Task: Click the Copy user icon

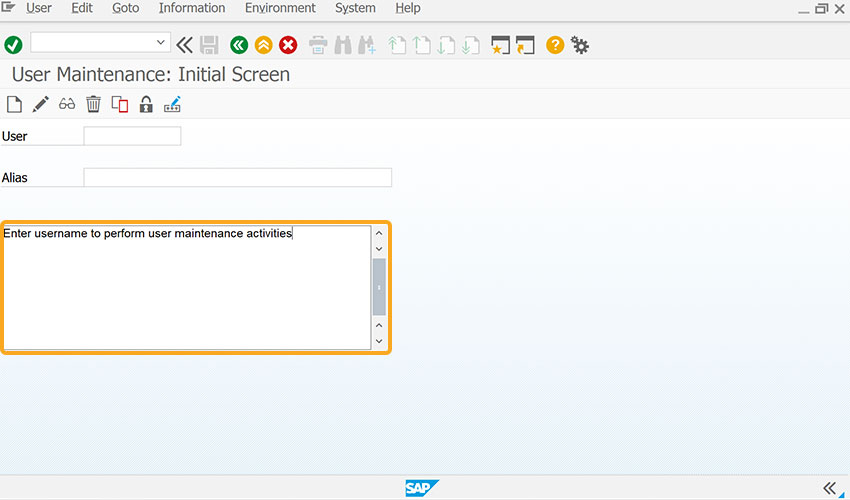Action: coord(120,104)
